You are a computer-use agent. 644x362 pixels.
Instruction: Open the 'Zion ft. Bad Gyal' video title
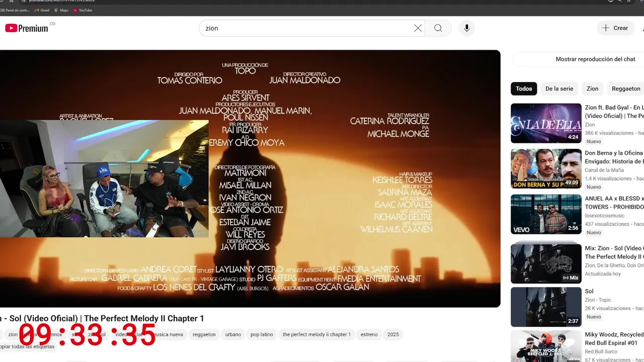614,112
